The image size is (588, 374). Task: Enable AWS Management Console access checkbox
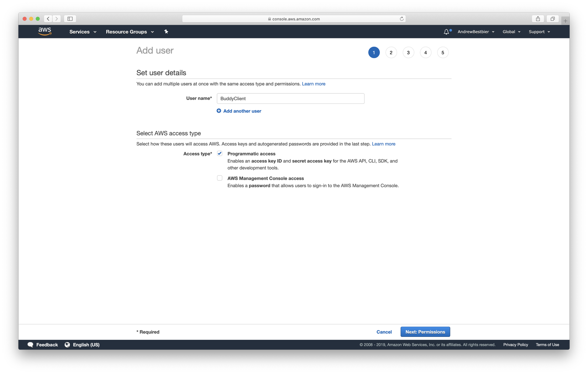click(220, 178)
